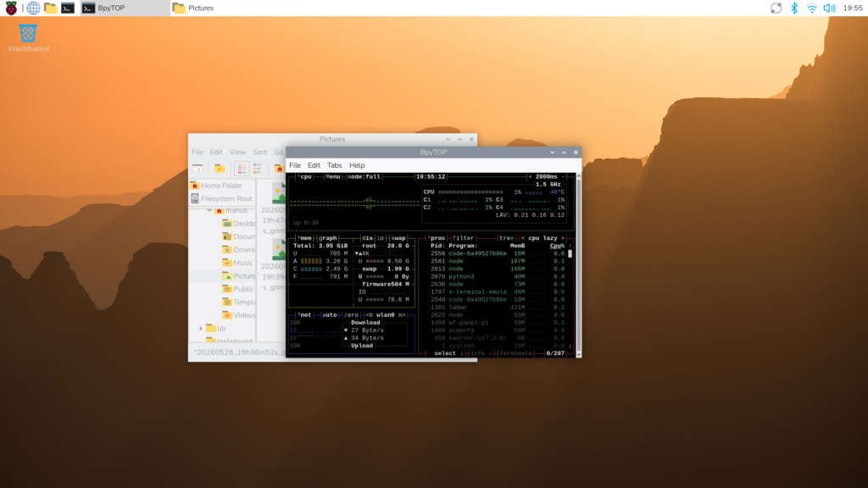
Task: Switch Pictures window to detailed list view
Action: click(258, 169)
